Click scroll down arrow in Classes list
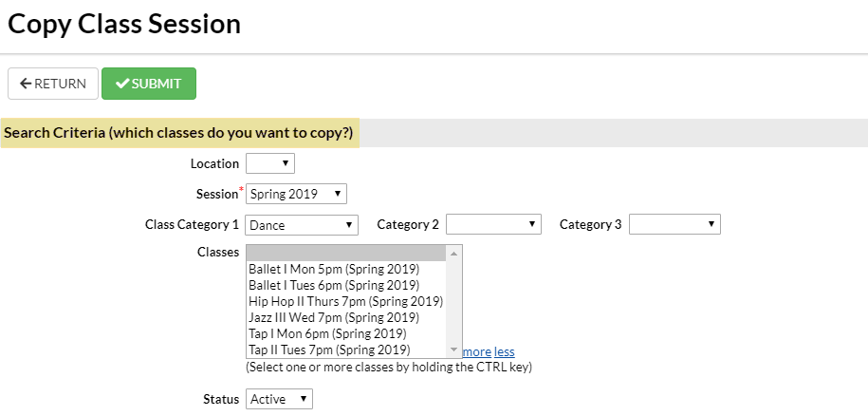 point(453,350)
